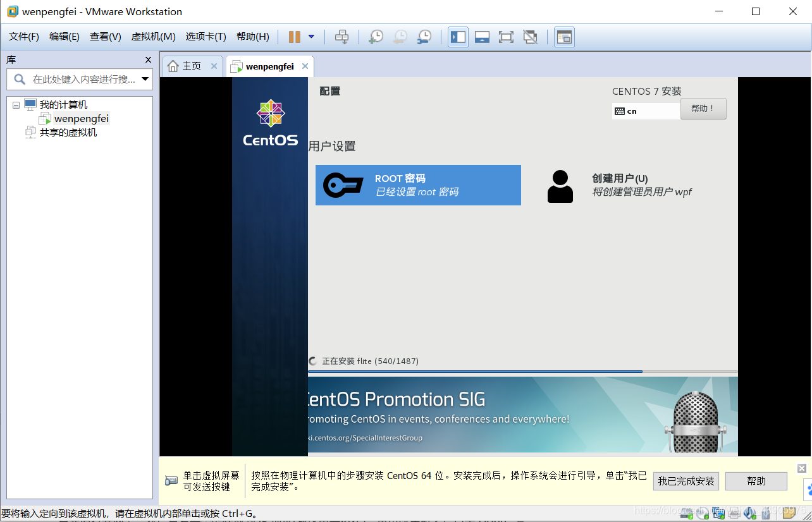Click the VMware Workstation title bar icon
The image size is (812, 522).
(x=12, y=11)
